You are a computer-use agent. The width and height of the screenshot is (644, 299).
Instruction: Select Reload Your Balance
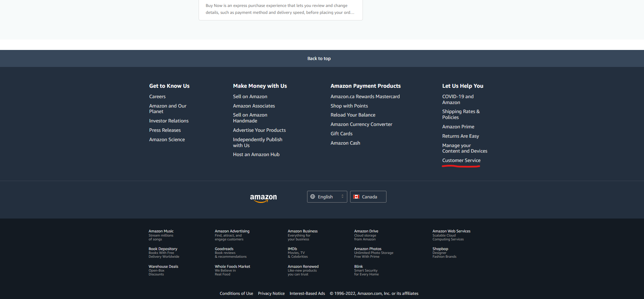353,115
